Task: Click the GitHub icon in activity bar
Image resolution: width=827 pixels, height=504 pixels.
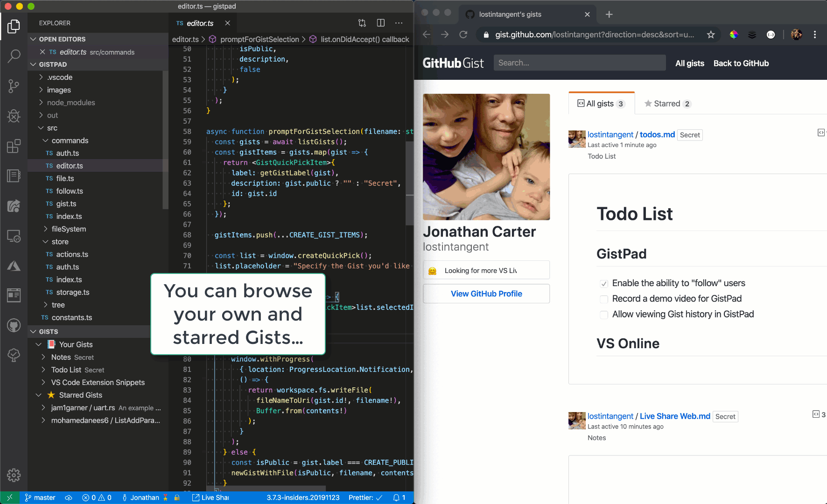Action: [x=14, y=325]
